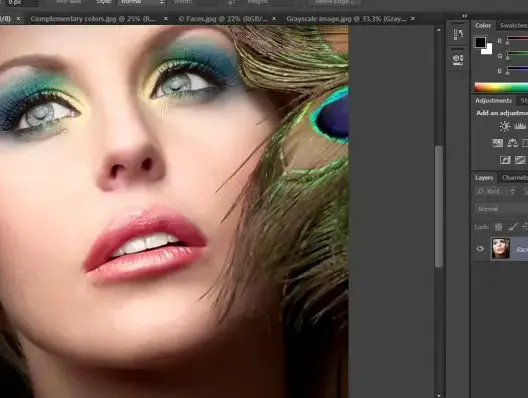
Task: Open the Normal blend mode dropdown
Action: point(501,209)
